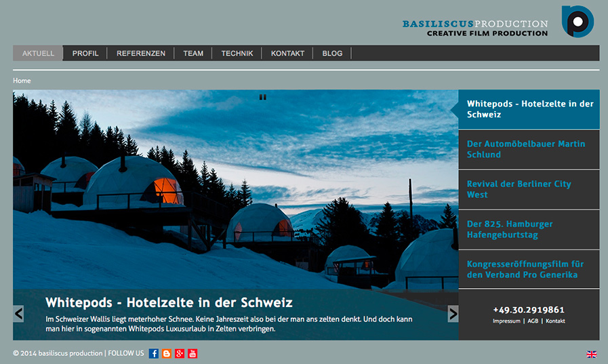Advance to the next slide arrow
The width and height of the screenshot is (608, 364).
coord(453,314)
